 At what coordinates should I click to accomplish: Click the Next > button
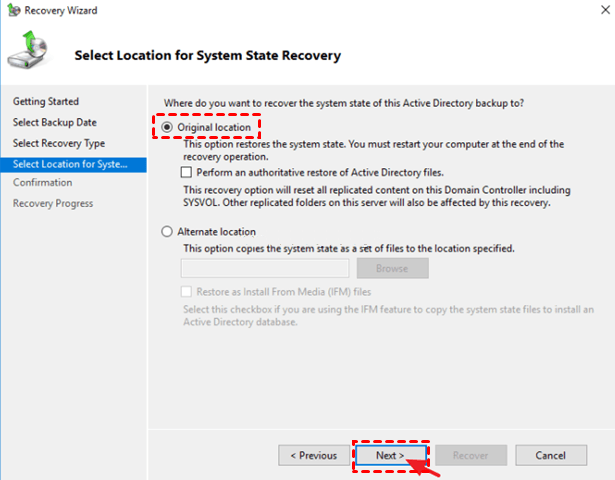(391, 455)
